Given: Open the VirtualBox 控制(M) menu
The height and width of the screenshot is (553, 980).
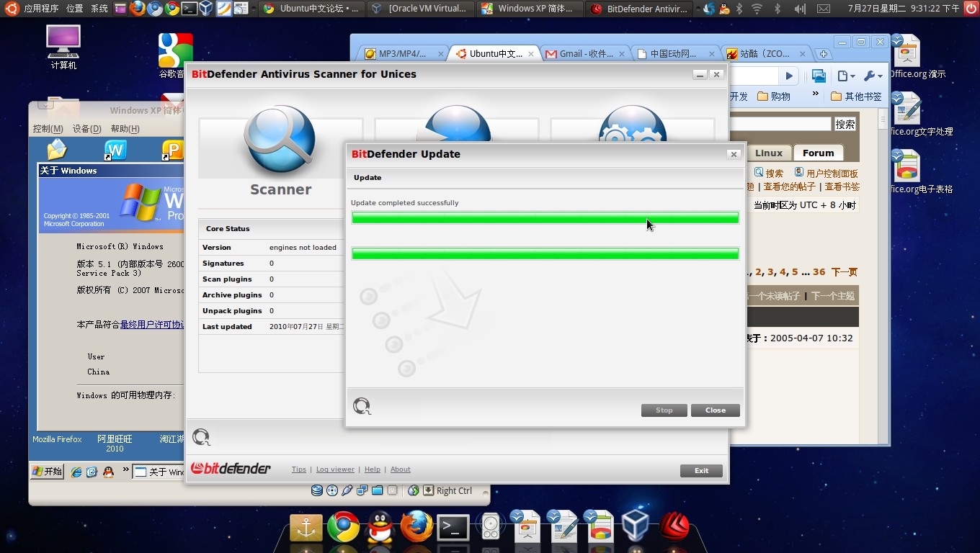Looking at the screenshot, I should [x=48, y=129].
